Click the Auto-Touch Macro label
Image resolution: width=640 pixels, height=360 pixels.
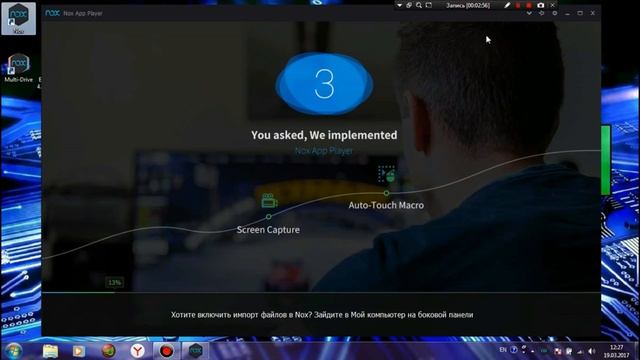point(386,205)
